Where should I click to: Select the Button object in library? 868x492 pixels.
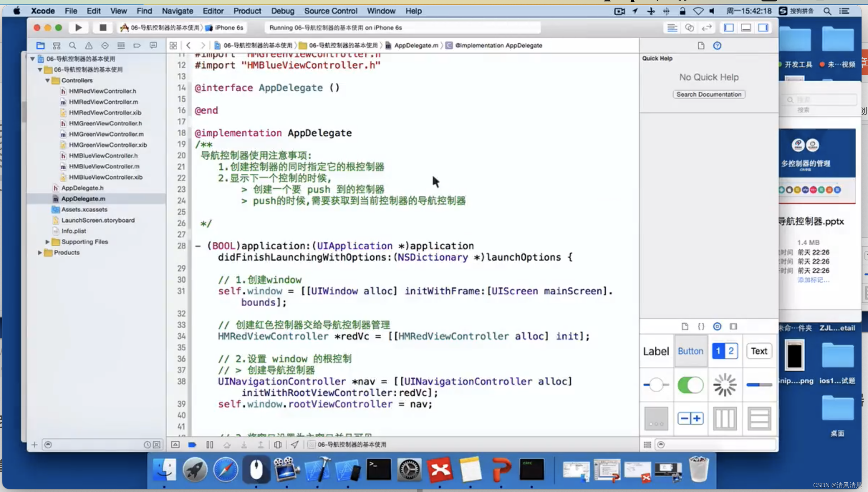point(690,351)
